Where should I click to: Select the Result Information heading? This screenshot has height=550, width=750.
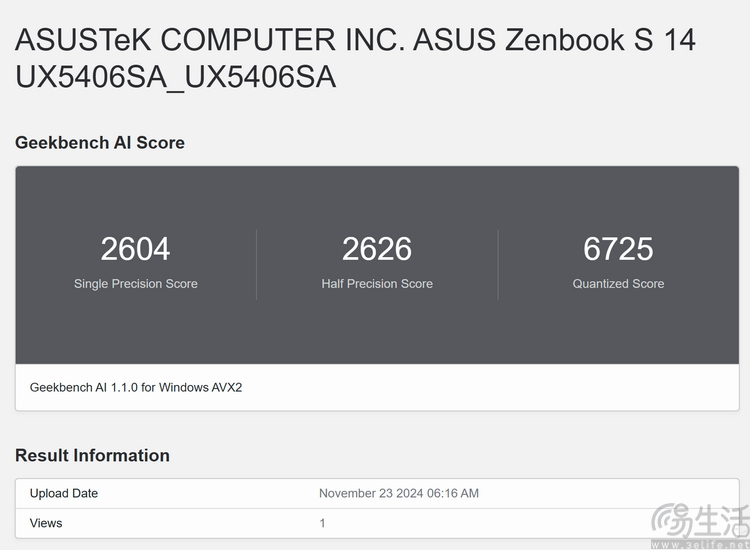click(92, 455)
